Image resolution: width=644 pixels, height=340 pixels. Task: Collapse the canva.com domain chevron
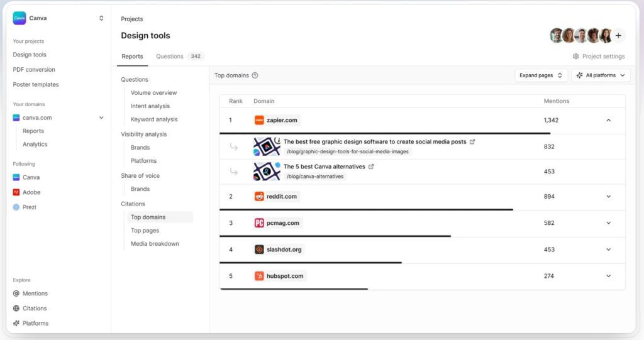101,118
